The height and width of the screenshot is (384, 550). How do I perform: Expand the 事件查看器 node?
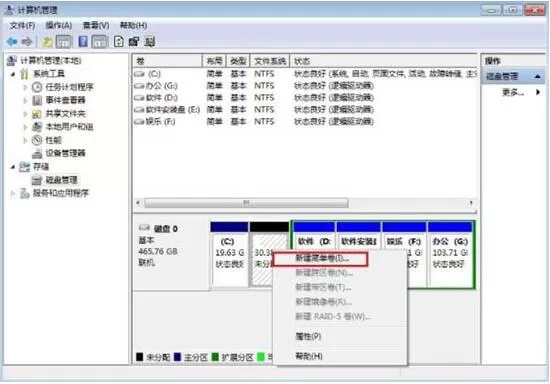25,100
